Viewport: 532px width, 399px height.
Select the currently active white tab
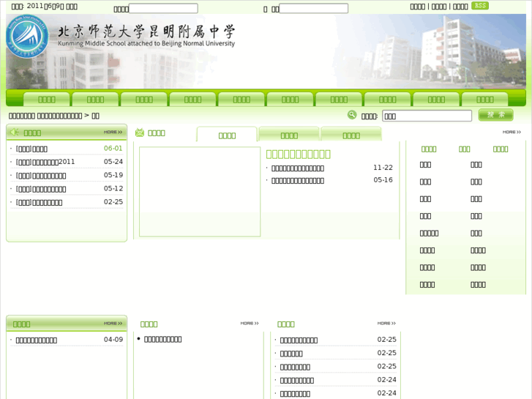(227, 135)
